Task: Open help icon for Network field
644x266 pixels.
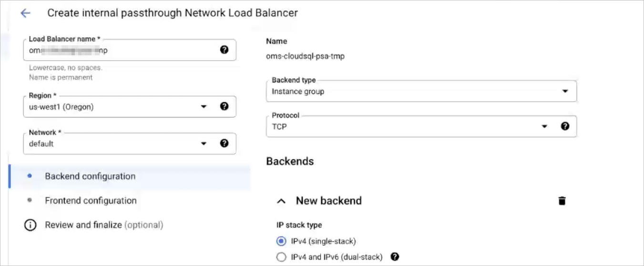Action: [224, 143]
